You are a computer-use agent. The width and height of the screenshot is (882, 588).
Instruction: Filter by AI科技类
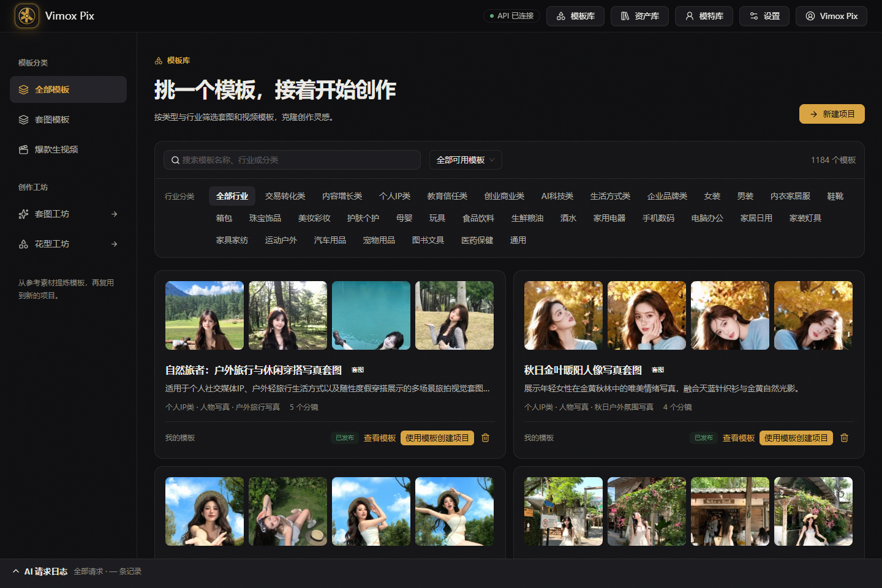[557, 196]
